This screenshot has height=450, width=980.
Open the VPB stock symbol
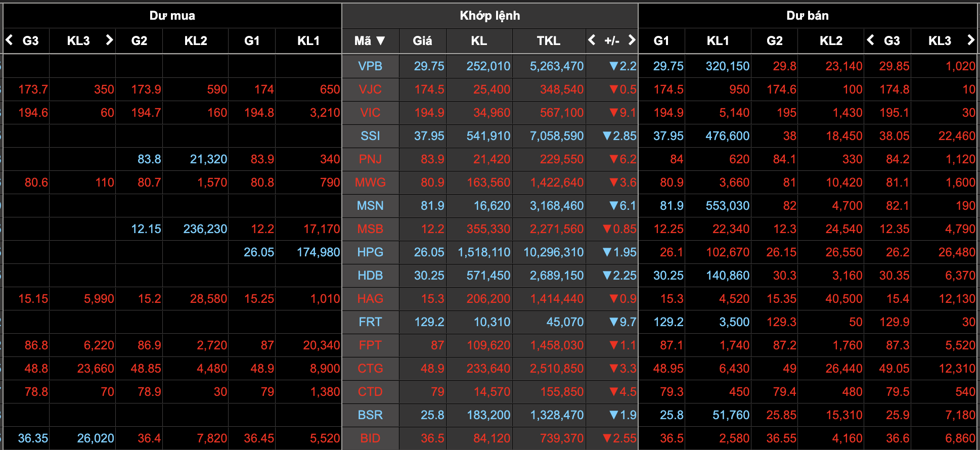370,66
